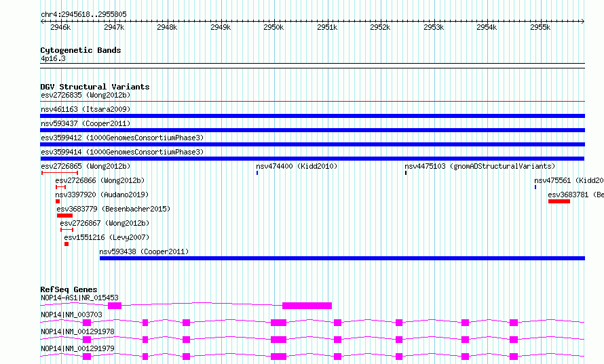Click the Cytogenetic Bands track title
Screen dimensions: 604x364
pos(81,50)
